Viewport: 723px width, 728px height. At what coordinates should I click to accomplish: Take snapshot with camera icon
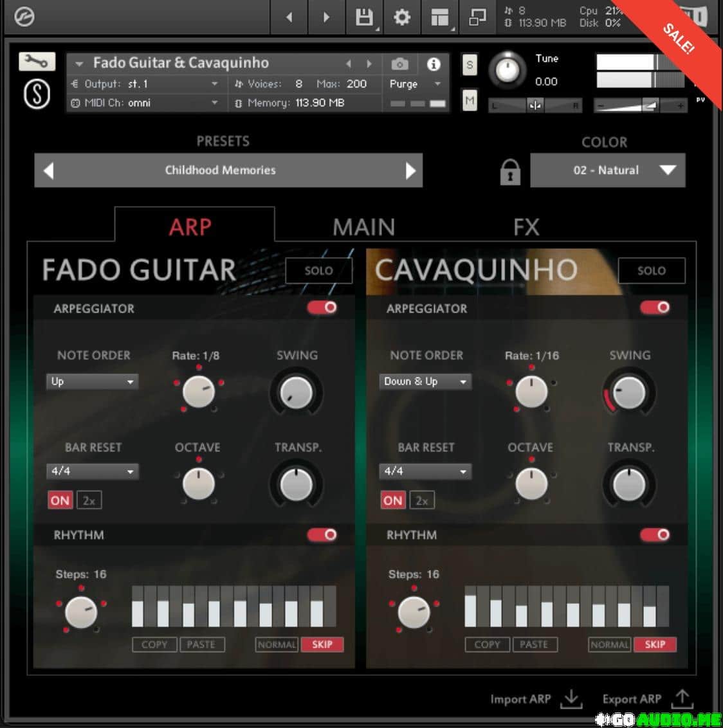(399, 64)
